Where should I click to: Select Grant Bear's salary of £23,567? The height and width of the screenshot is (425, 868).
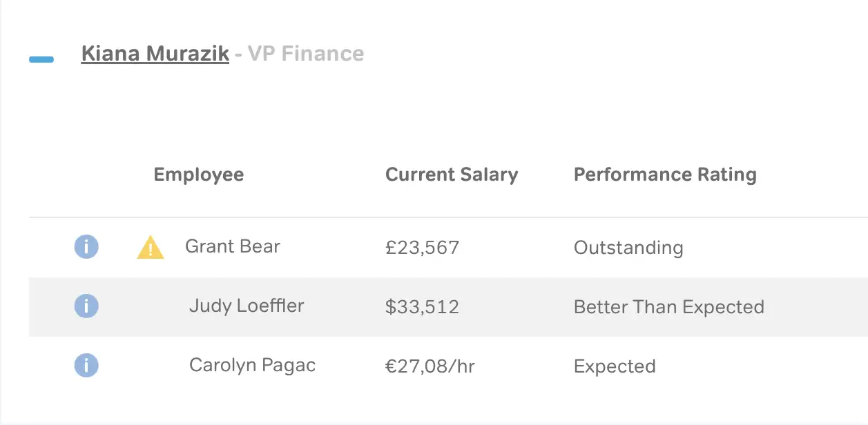tap(423, 247)
